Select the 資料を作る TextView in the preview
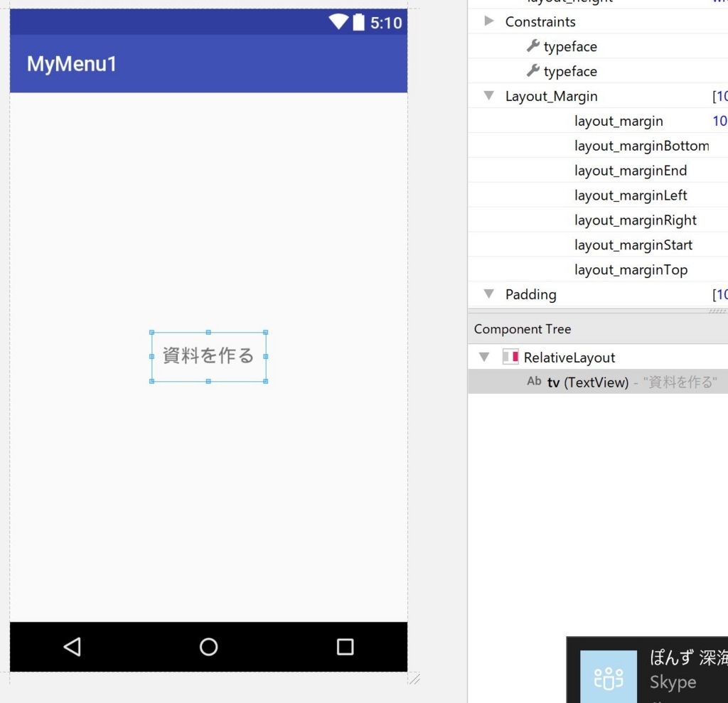 click(x=208, y=357)
